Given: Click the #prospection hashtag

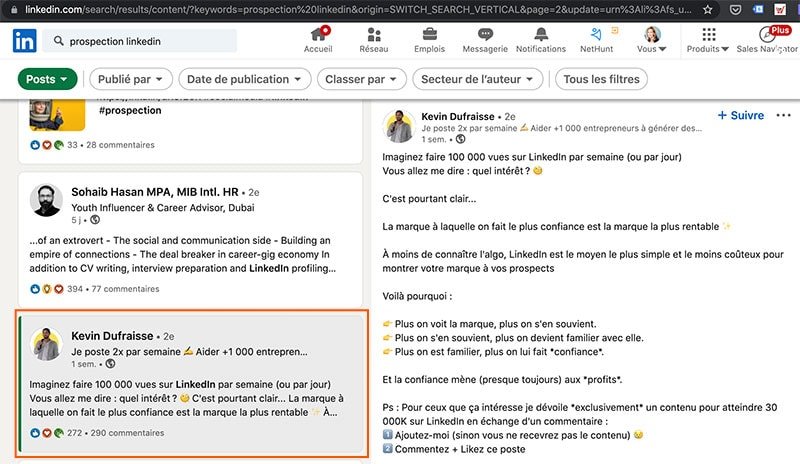Looking at the screenshot, I should pos(130,110).
